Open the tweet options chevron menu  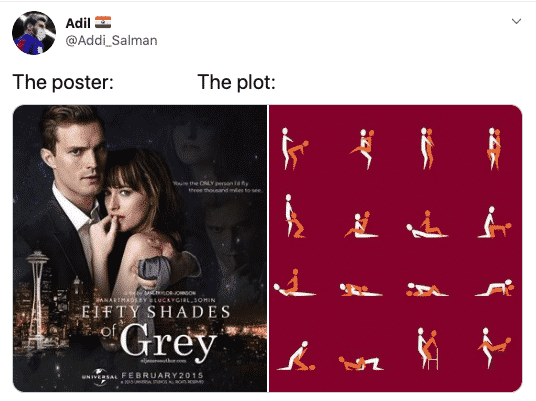[x=516, y=21]
